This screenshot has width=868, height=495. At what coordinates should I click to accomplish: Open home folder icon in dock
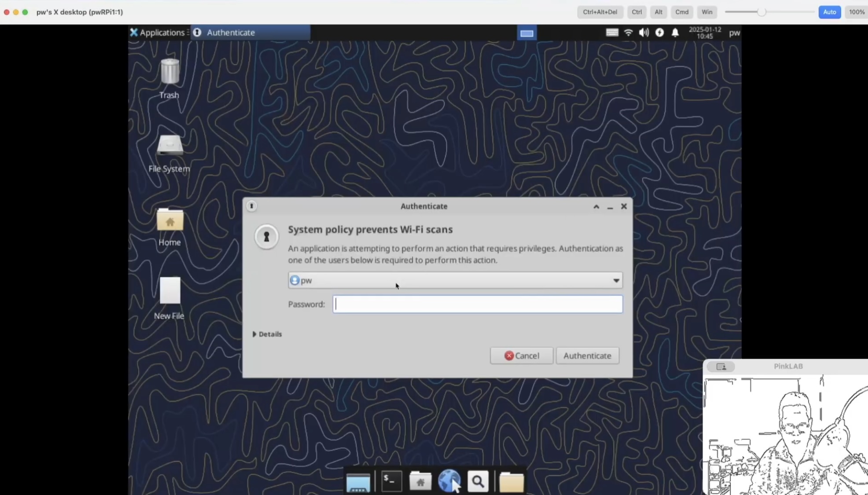click(420, 481)
